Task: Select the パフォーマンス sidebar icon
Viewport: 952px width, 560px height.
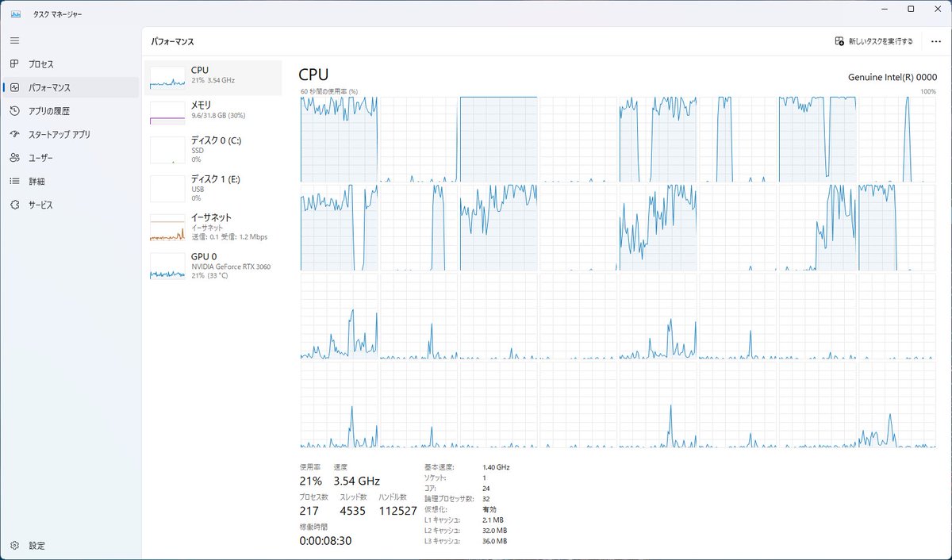Action: [15, 87]
